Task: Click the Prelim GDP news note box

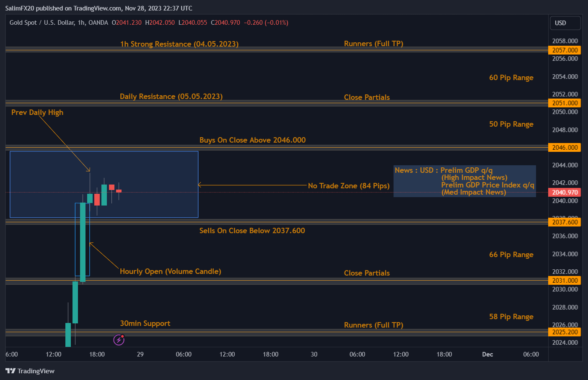Action: pos(464,181)
